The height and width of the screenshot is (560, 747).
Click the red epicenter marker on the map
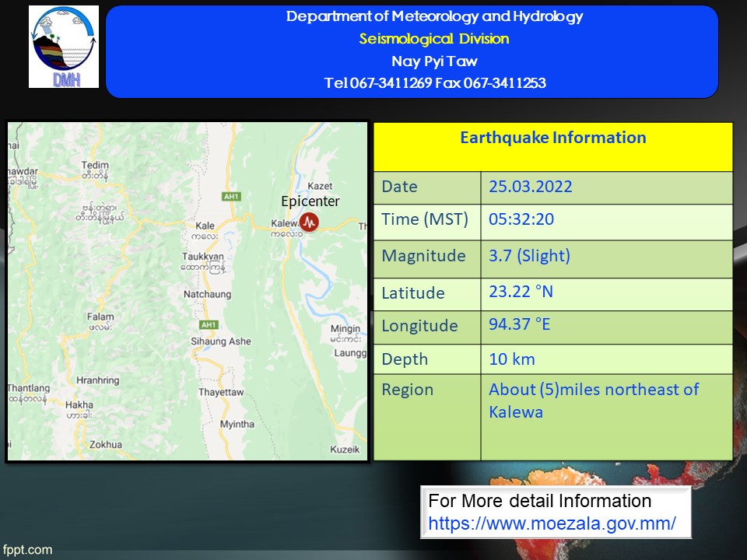click(x=309, y=222)
